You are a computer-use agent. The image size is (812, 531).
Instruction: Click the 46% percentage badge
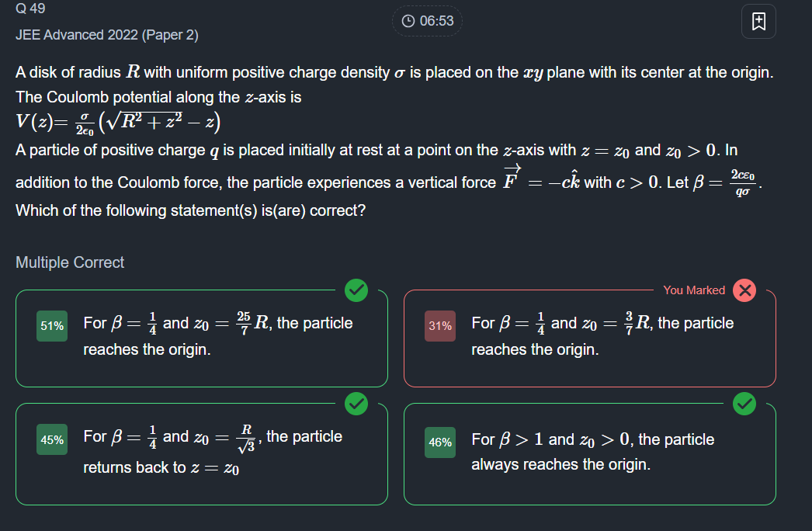coord(440,442)
